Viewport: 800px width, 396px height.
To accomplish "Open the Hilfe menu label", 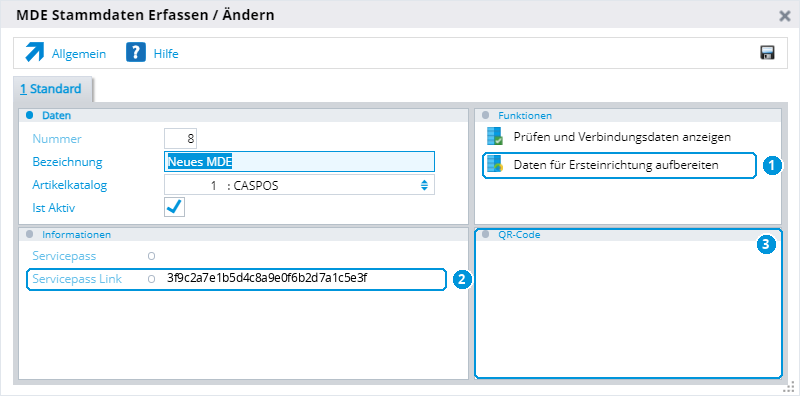I will (x=166, y=54).
